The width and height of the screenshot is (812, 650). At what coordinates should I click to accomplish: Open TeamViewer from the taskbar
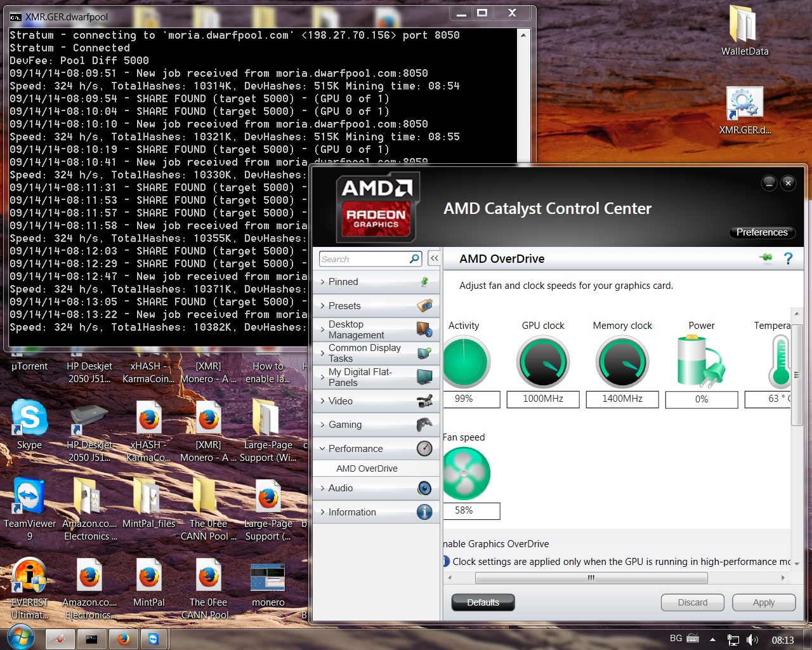(x=154, y=639)
